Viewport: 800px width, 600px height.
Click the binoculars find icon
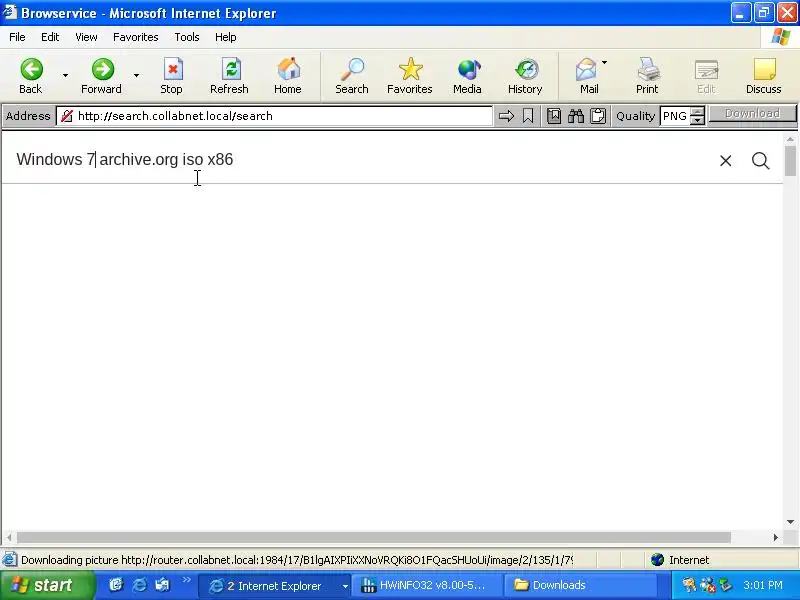576,116
